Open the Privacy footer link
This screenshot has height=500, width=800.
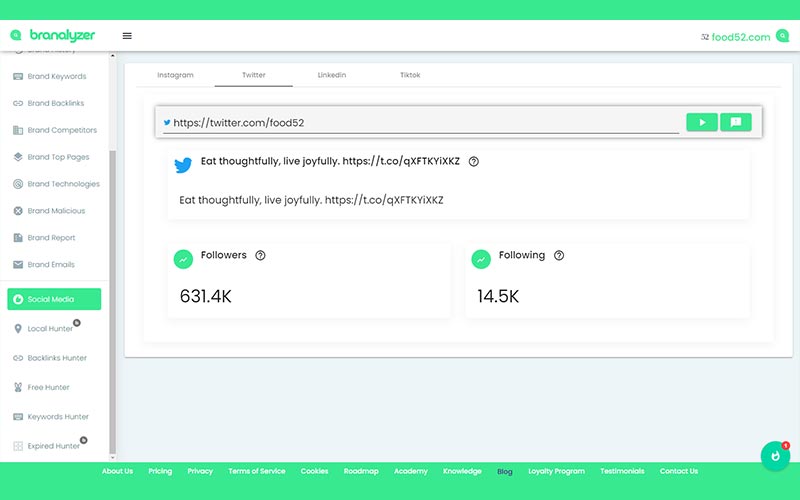200,471
